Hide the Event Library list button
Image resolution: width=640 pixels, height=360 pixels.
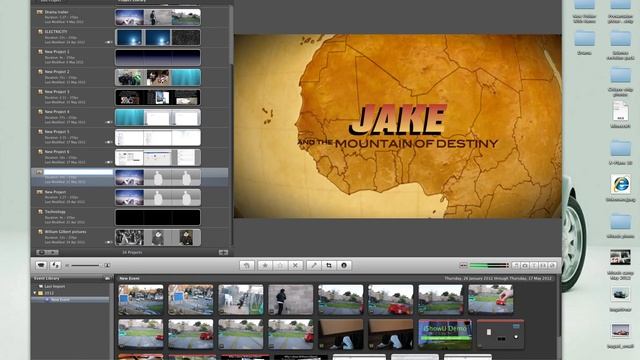point(107,278)
